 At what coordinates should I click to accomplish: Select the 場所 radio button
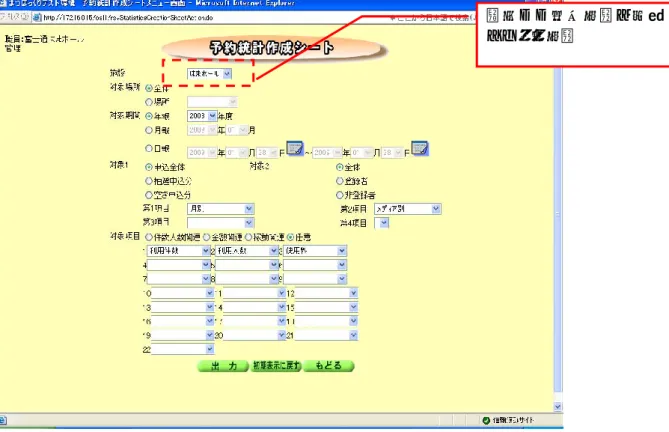(149, 102)
